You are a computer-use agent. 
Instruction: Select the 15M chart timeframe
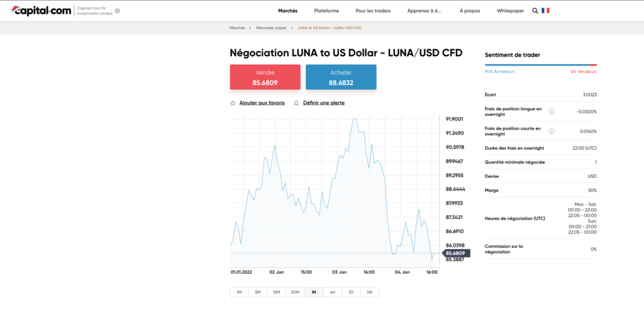click(277, 293)
